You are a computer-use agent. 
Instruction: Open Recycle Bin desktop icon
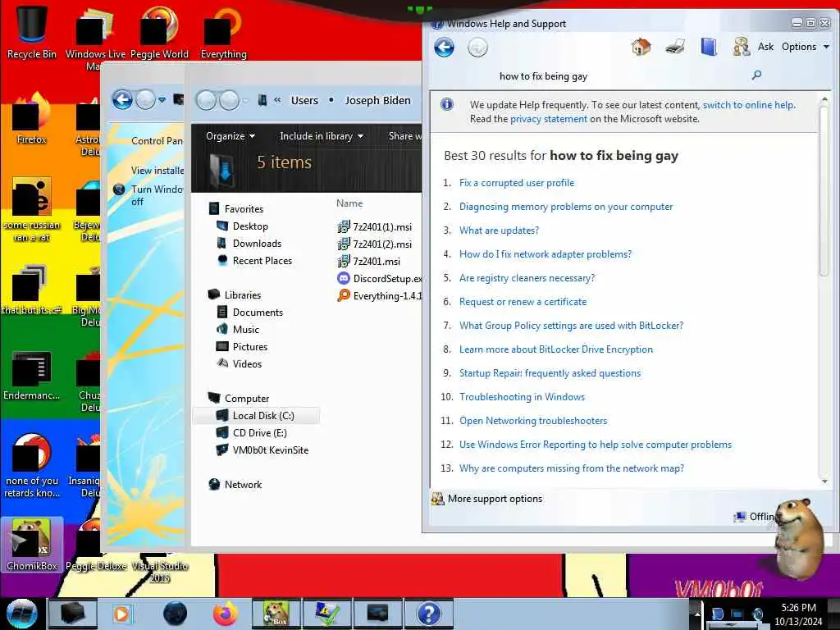[x=32, y=31]
